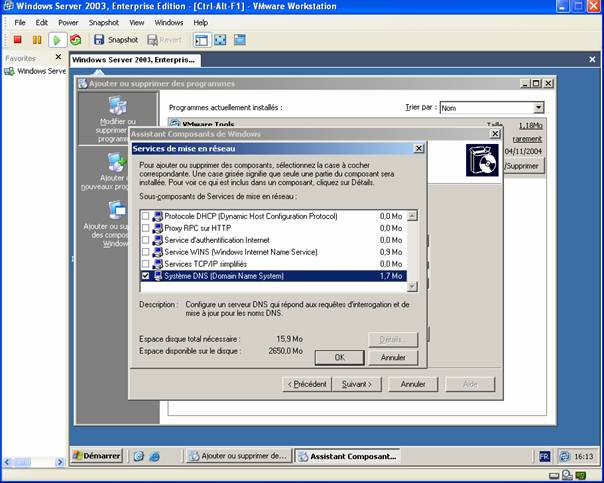Click OK in Services de mise en réseau
Screen dimensions: 604x483
[x=339, y=357]
